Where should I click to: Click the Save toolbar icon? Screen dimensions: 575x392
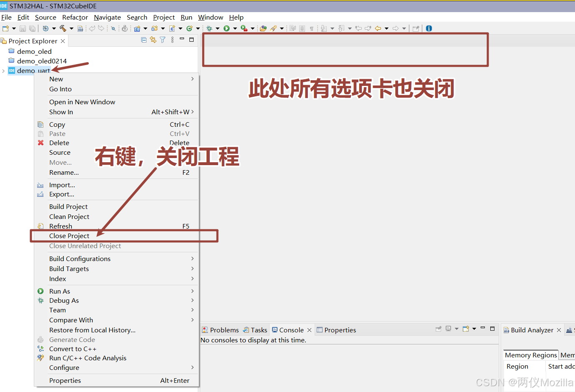(x=23, y=28)
